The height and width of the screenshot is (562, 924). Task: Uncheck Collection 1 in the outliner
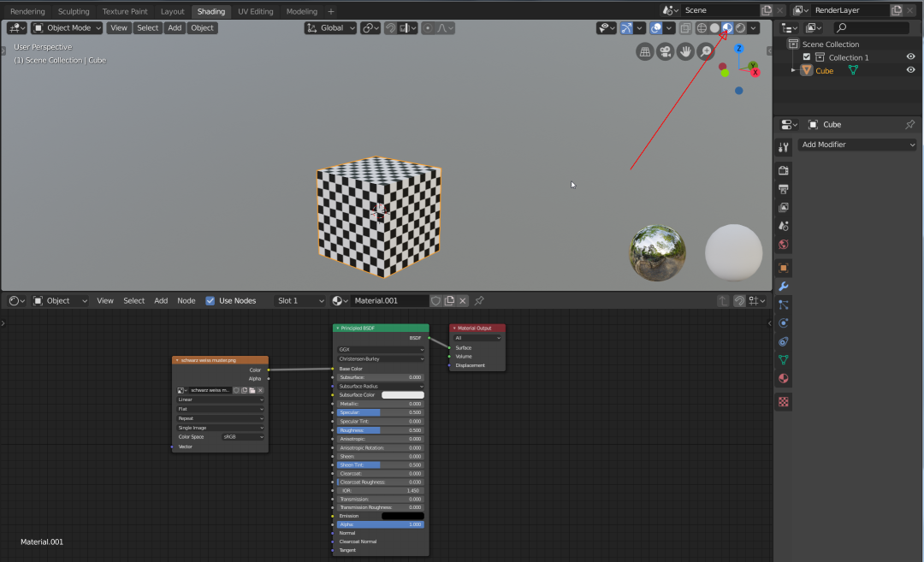tap(807, 57)
